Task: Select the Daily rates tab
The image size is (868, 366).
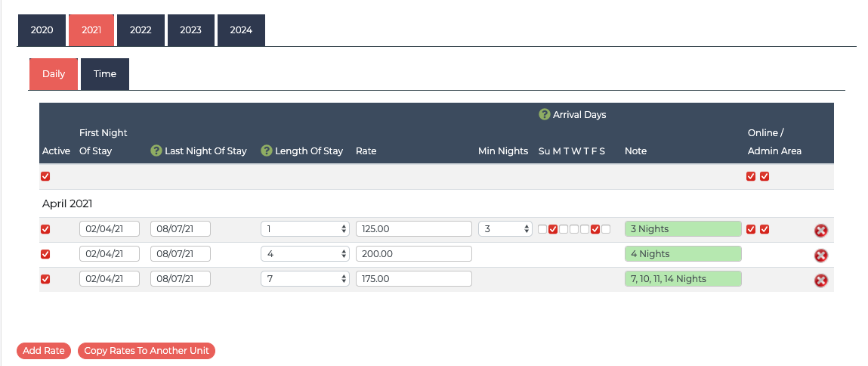Action: click(54, 74)
